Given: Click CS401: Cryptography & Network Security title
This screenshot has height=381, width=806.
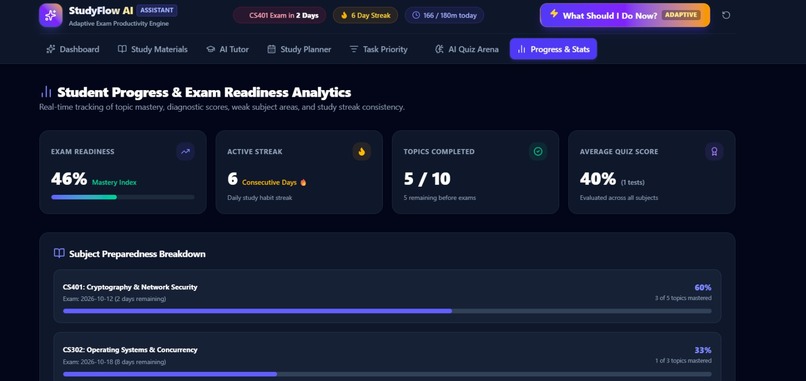Looking at the screenshot, I should click(x=130, y=287).
